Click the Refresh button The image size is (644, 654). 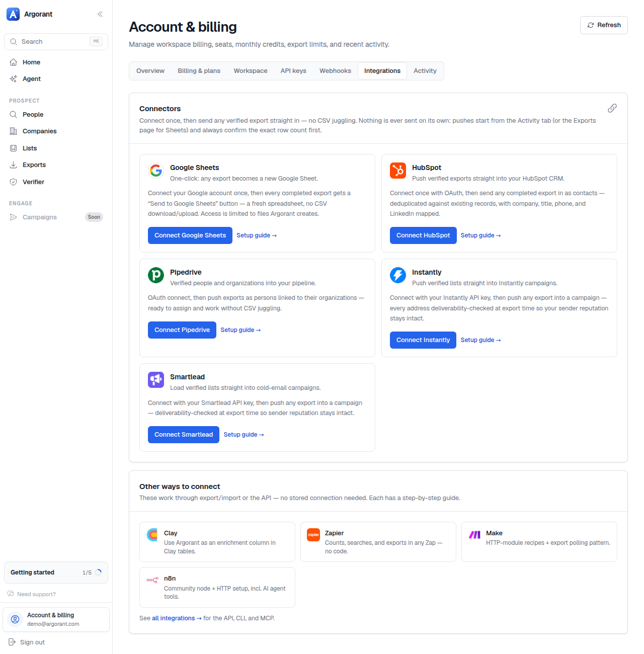click(x=604, y=25)
